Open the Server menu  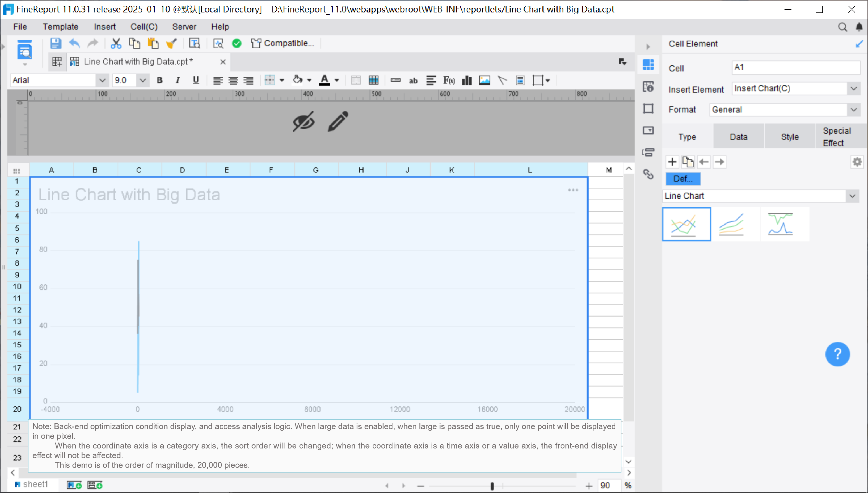184,27
